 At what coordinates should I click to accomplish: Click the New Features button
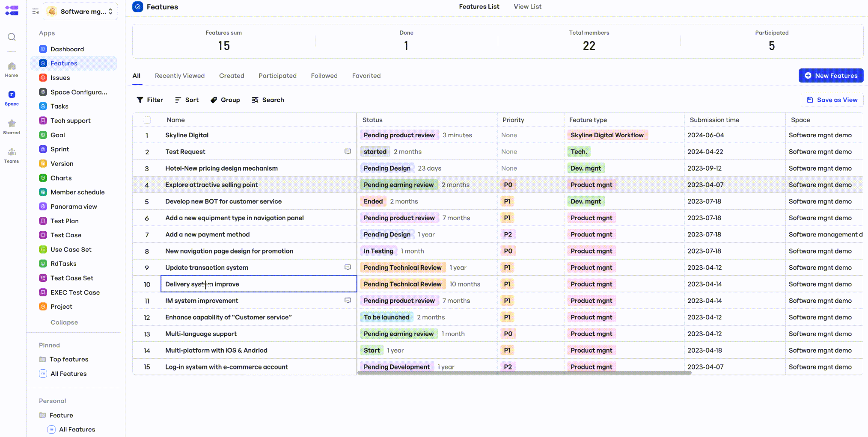click(x=831, y=76)
